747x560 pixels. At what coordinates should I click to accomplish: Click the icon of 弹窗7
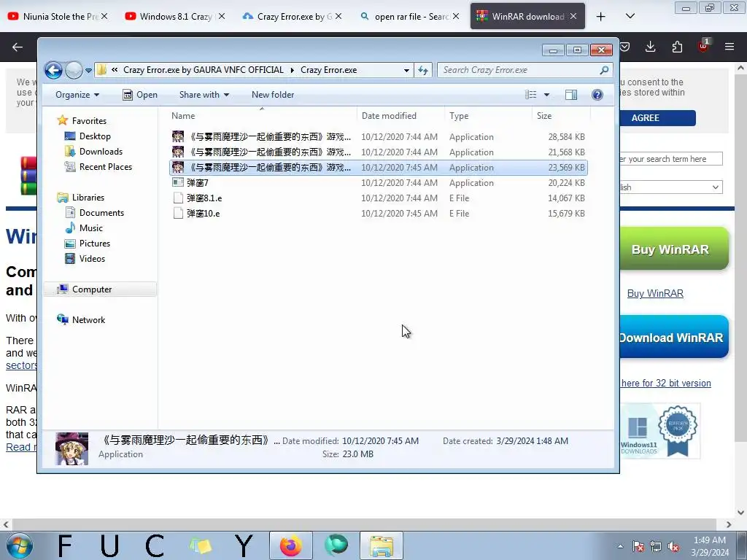coord(178,182)
